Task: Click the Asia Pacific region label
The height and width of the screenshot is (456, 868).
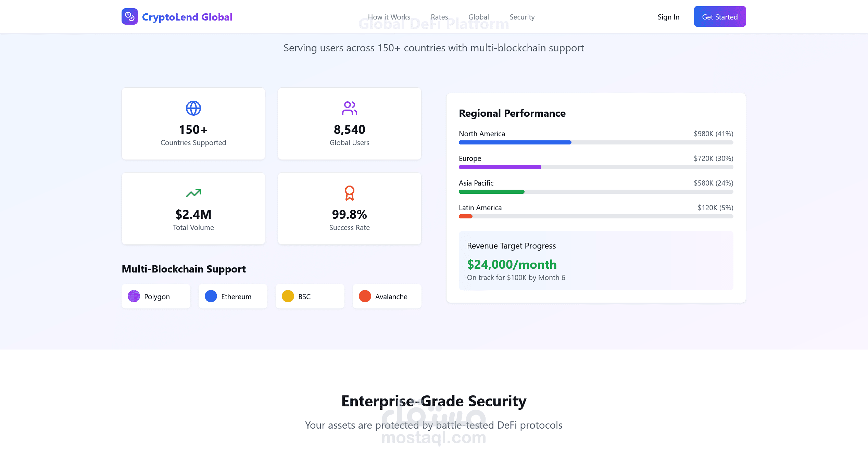Action: [476, 183]
